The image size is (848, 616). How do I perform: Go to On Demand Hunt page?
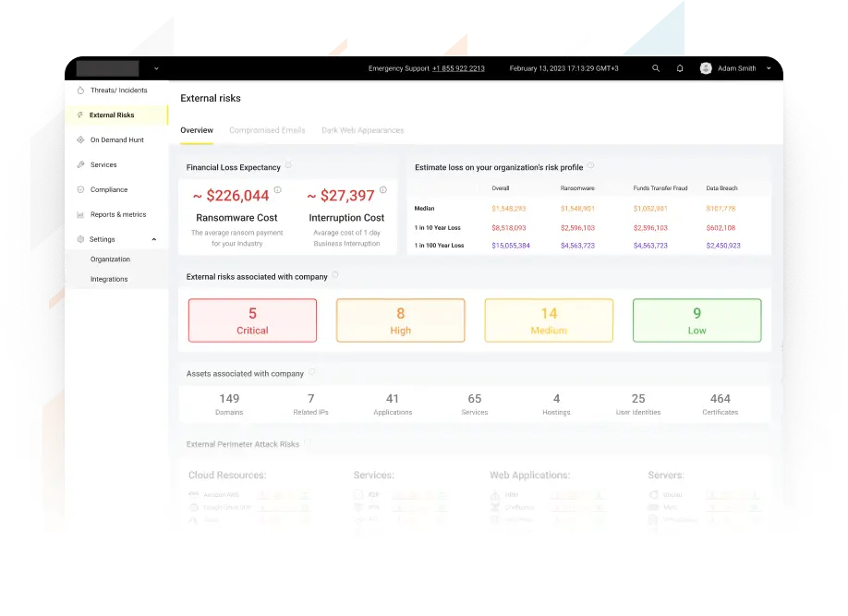116,139
